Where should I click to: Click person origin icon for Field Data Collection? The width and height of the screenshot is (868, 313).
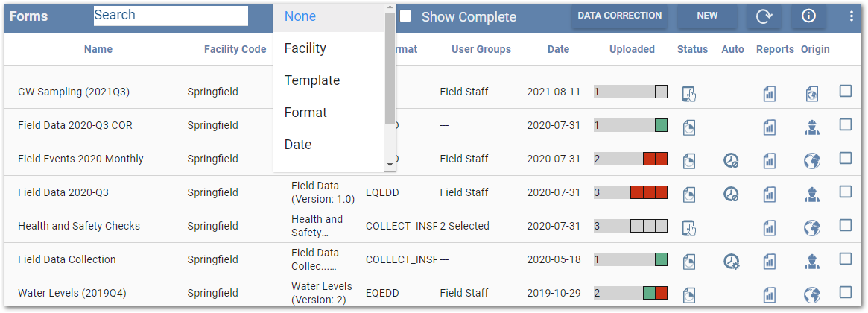click(812, 261)
